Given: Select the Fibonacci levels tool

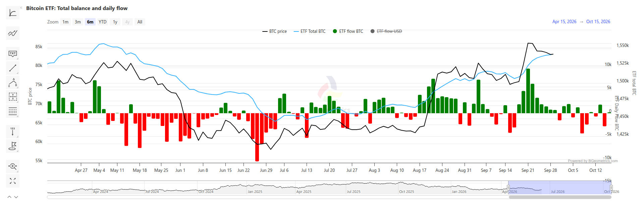Looking at the screenshot, I should pos(13,111).
